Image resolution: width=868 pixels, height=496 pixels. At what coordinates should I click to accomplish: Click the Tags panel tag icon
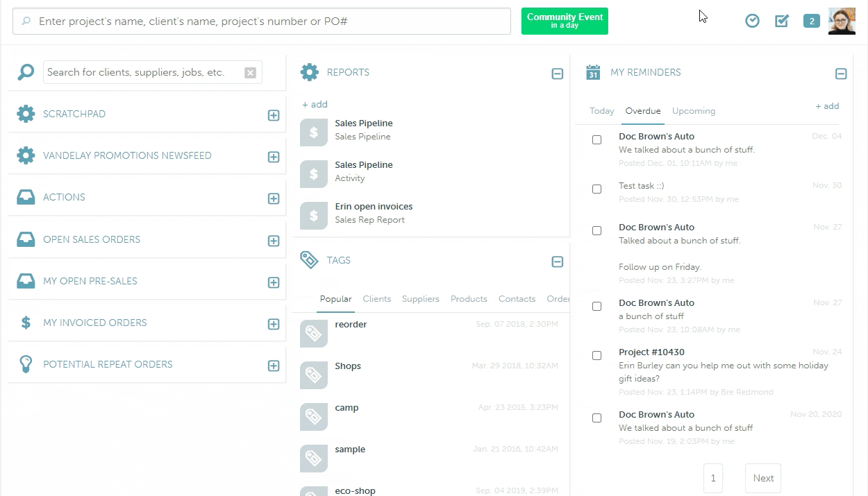309,260
